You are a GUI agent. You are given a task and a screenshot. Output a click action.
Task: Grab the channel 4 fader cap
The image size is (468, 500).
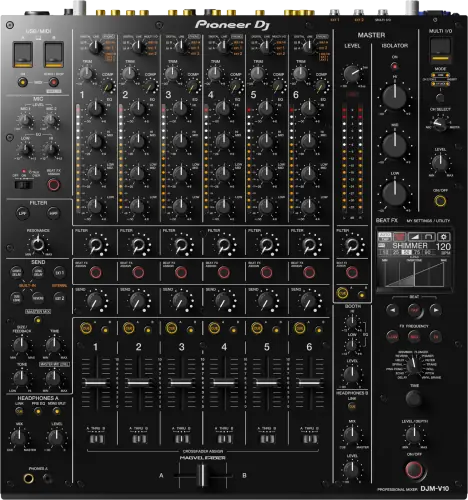[x=224, y=383]
